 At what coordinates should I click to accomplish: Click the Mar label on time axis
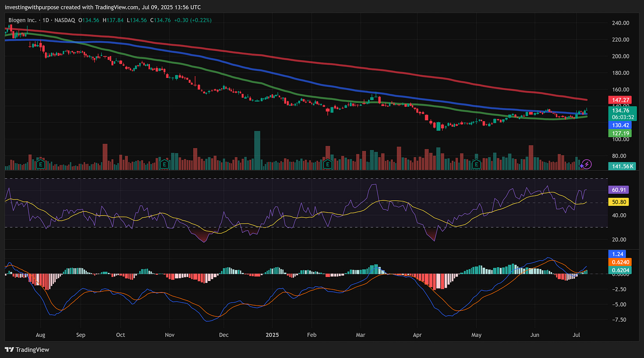[361, 335]
